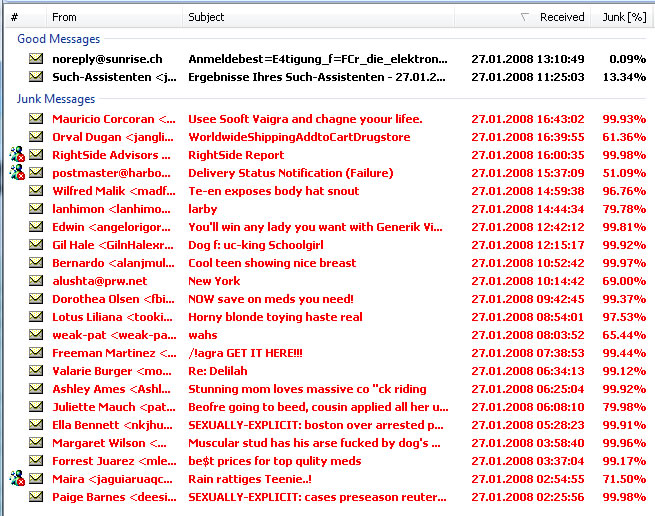
Task: Click envelope icon for Ashley Ames message
Action: pyautogui.click(x=36, y=388)
